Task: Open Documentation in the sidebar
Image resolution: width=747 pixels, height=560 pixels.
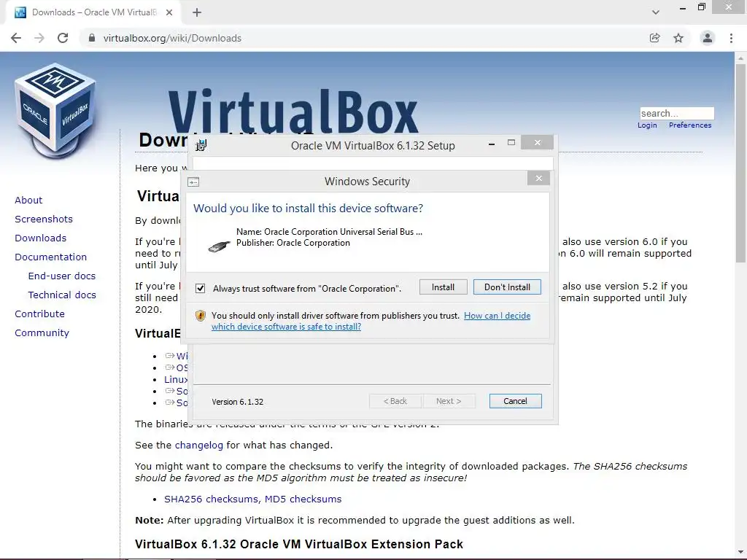Action: click(51, 257)
